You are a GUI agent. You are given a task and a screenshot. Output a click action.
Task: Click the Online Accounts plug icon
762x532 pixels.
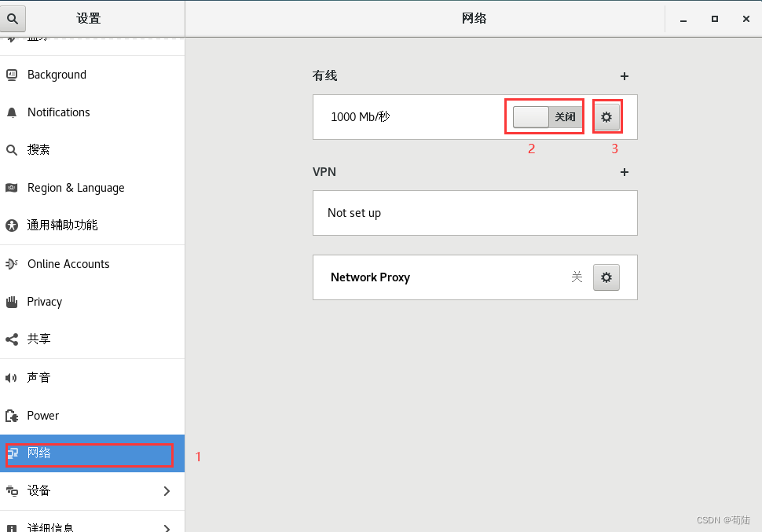point(12,264)
